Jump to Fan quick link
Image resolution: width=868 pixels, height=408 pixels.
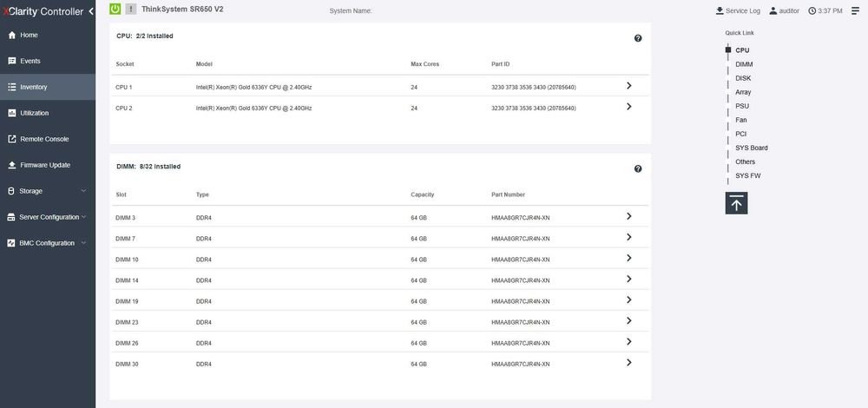pos(741,120)
